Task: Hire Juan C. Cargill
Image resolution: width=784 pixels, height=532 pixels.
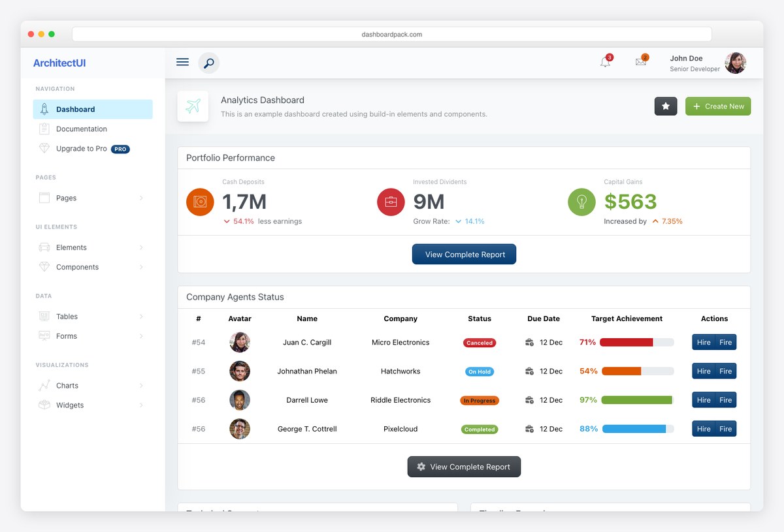Action: (704, 342)
